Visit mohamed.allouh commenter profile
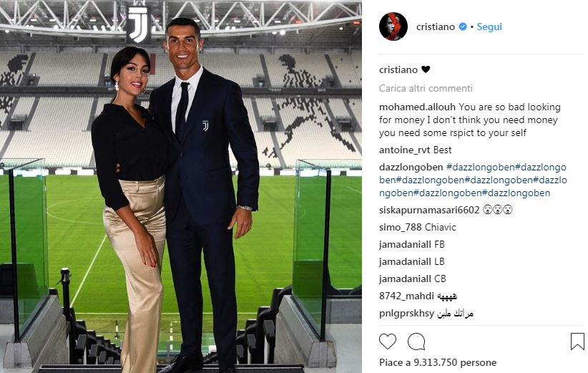Image resolution: width=588 pixels, height=373 pixels. click(417, 107)
